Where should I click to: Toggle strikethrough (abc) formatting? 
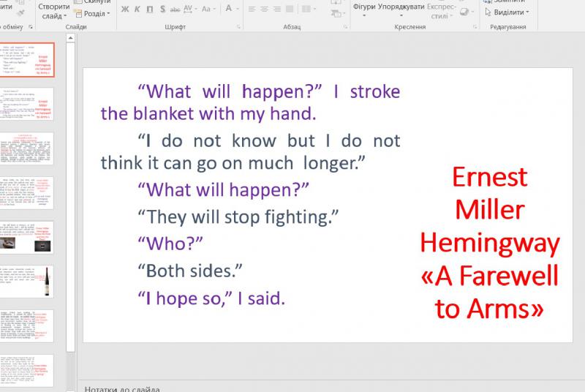click(x=175, y=10)
